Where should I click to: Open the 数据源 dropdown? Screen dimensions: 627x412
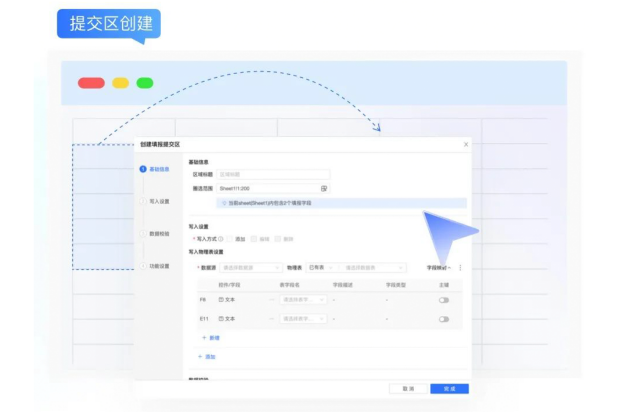[x=250, y=268]
